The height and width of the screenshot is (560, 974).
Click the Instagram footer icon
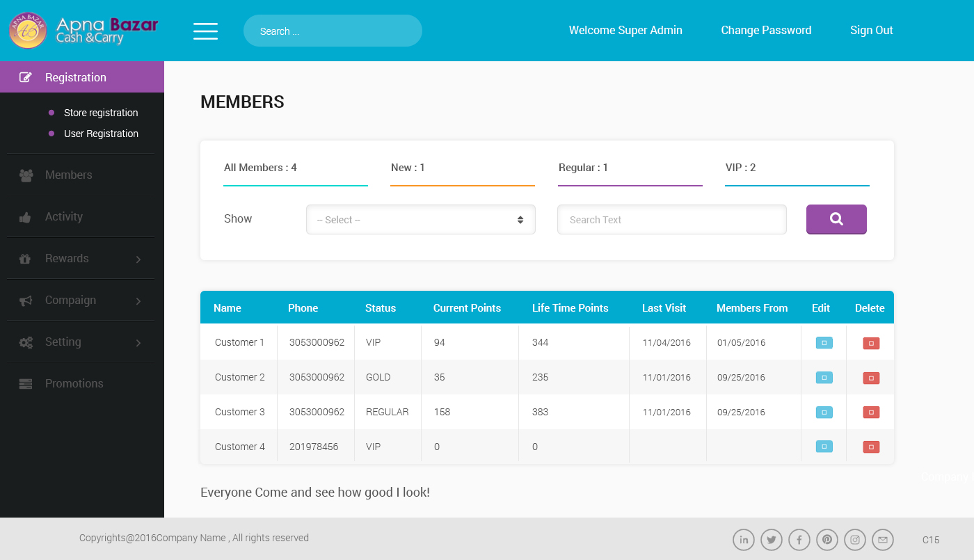tap(855, 540)
